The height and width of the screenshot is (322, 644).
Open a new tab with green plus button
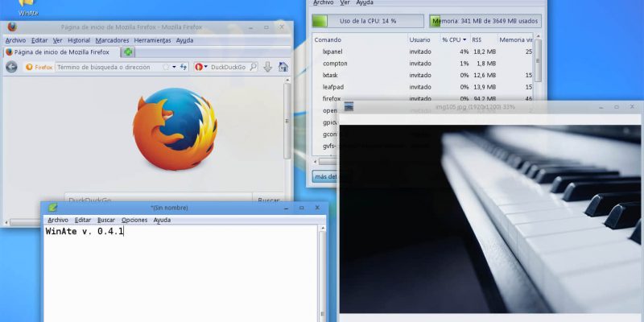point(128,52)
